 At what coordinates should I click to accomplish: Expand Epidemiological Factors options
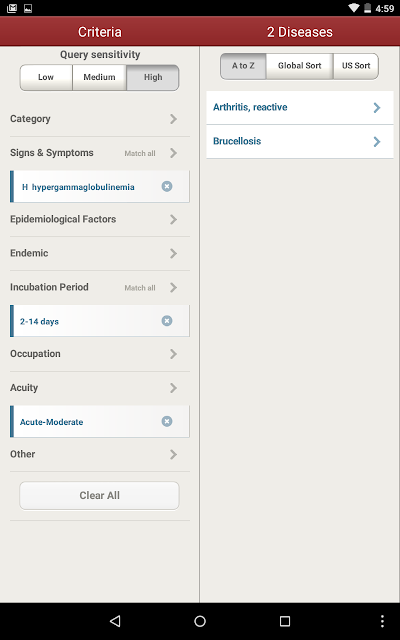click(x=100, y=219)
